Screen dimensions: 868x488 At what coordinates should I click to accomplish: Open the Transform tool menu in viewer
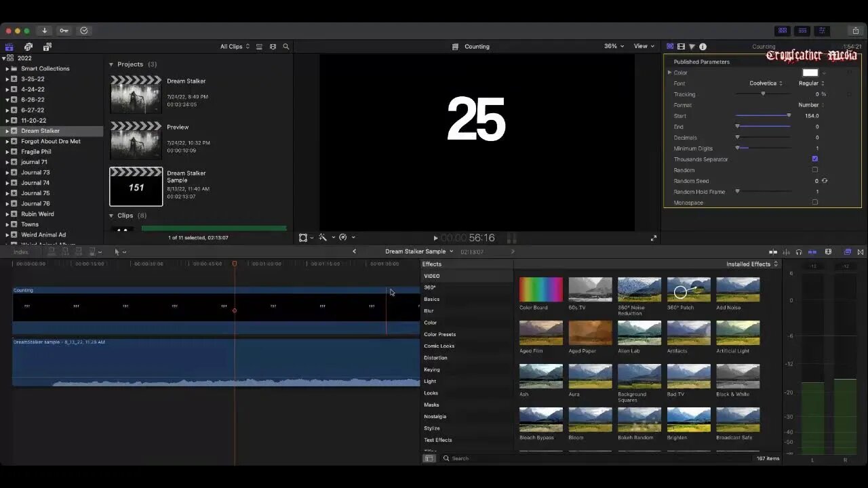click(x=306, y=238)
